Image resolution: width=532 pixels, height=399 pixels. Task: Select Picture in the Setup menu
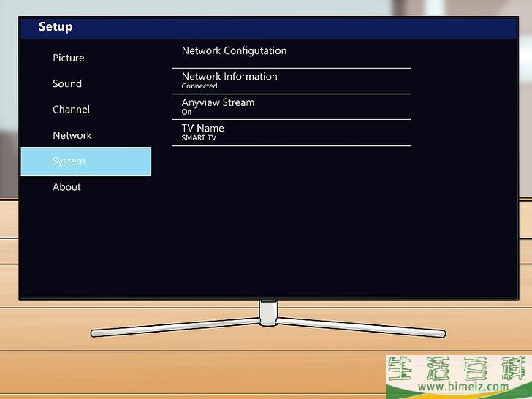(x=68, y=58)
